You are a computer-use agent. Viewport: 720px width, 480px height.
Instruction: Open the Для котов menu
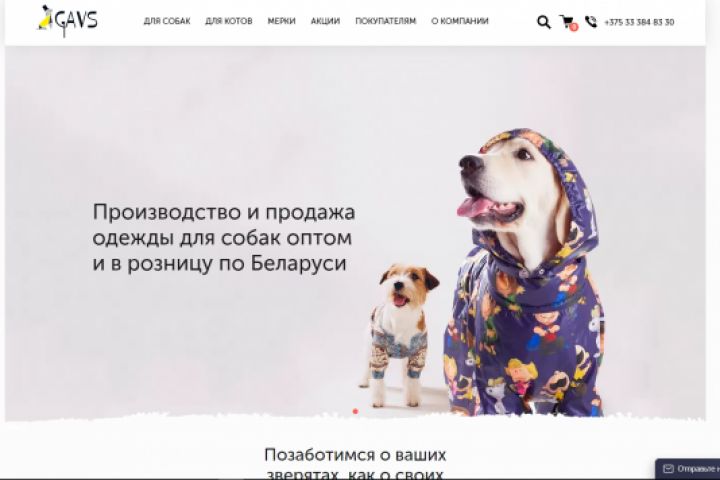229,21
